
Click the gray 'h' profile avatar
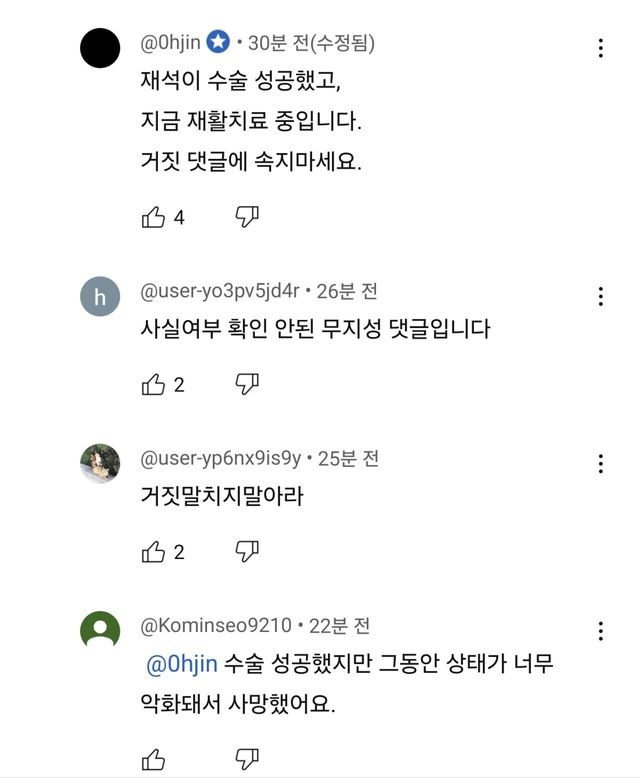[100, 296]
